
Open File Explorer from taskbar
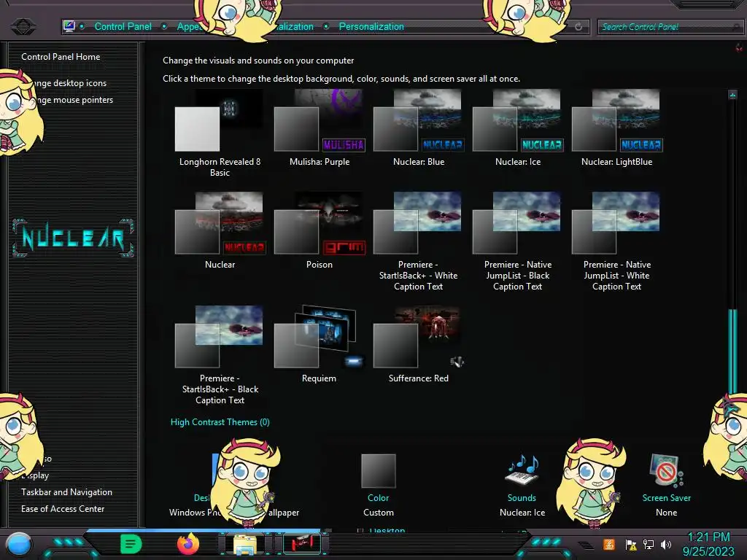coord(245,544)
